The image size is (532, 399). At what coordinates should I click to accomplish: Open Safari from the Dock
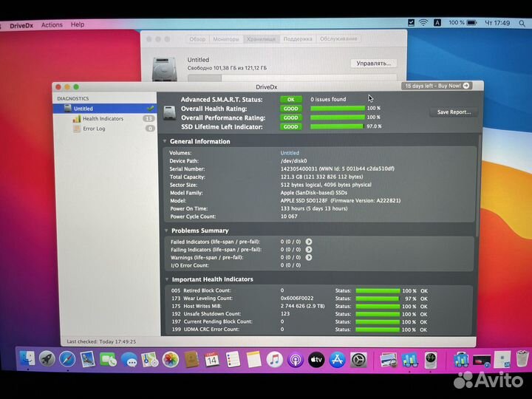coord(67,359)
